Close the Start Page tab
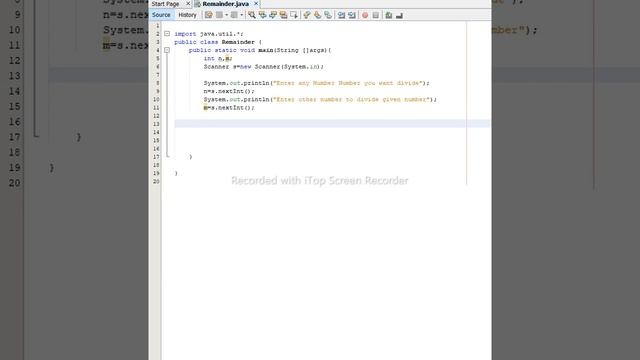 tap(188, 4)
